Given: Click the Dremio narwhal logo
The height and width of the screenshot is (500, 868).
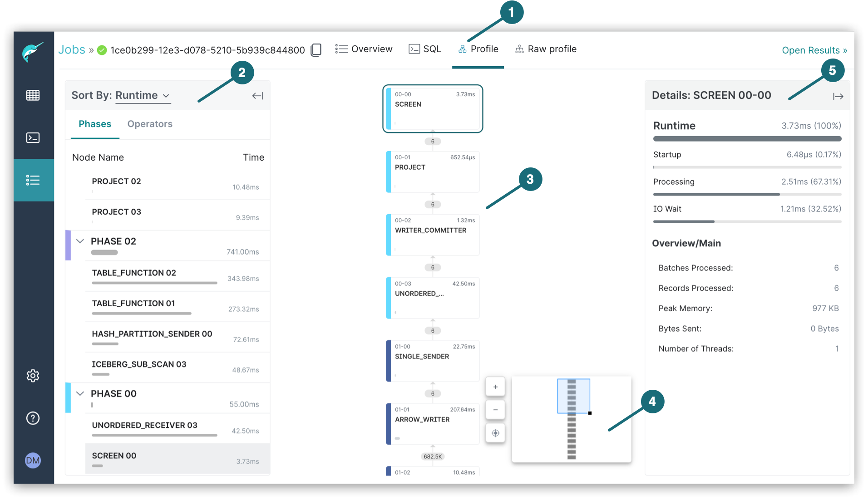Looking at the screenshot, I should [x=33, y=52].
